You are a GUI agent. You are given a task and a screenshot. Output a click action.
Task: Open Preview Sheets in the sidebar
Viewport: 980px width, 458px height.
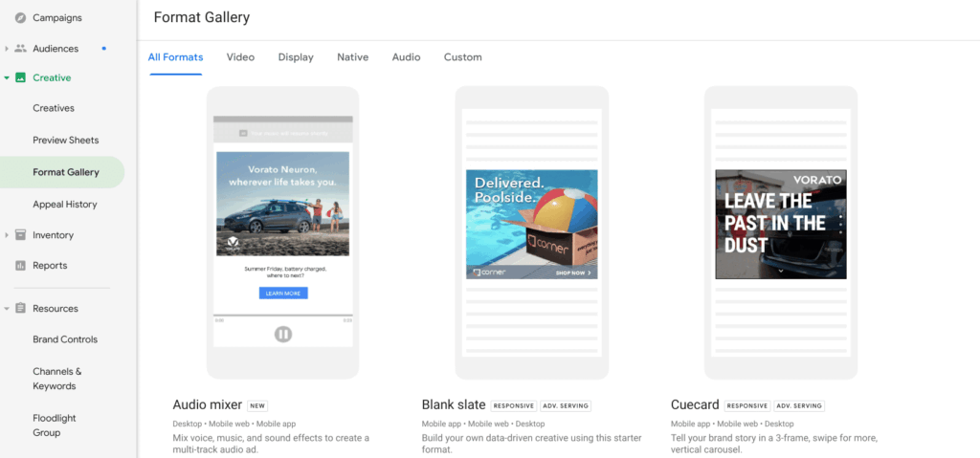point(65,141)
